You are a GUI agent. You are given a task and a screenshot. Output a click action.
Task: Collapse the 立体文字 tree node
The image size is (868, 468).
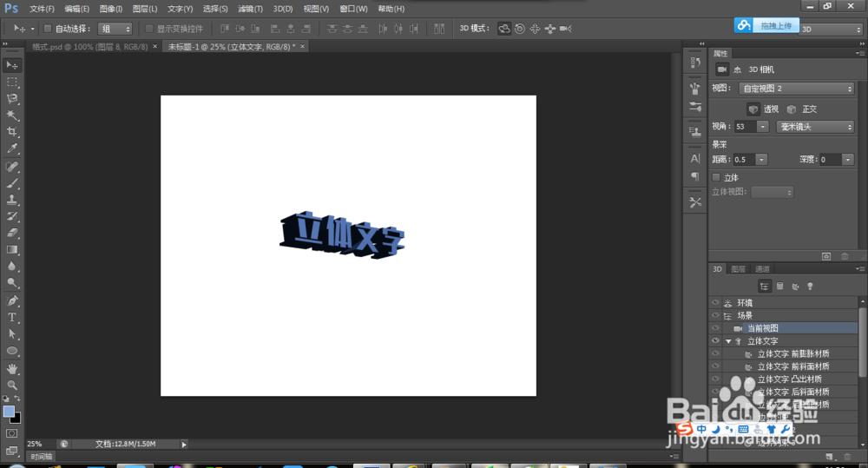[728, 342]
